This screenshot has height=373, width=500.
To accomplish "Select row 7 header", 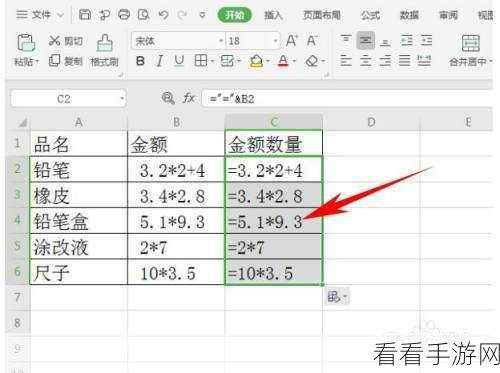I will 17,297.
